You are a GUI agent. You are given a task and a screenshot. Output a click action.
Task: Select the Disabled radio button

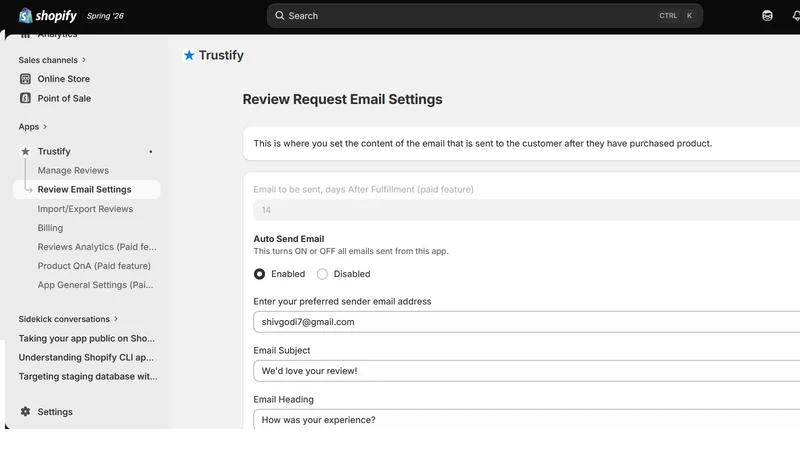pyautogui.click(x=322, y=274)
